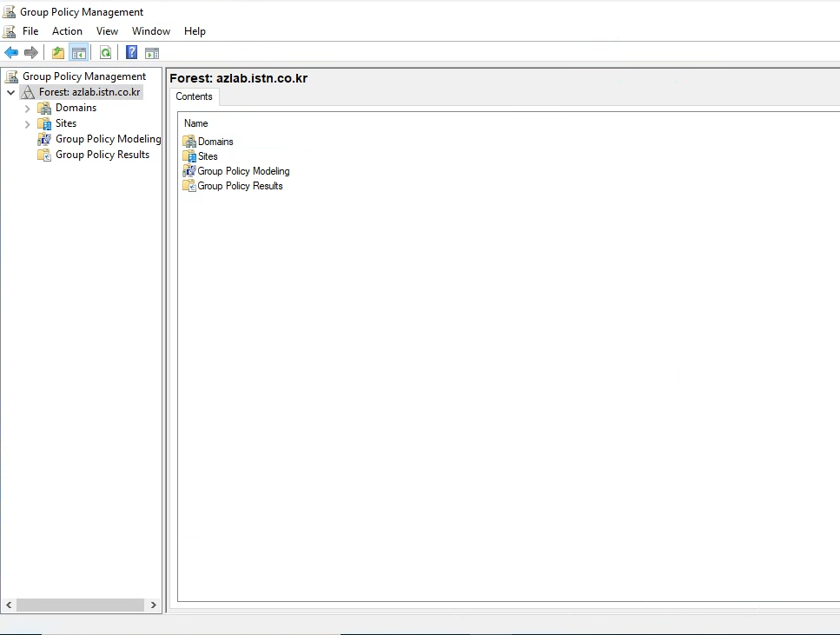Click the Group Policy Management title bar icon
This screenshot has width=840, height=635.
9,12
